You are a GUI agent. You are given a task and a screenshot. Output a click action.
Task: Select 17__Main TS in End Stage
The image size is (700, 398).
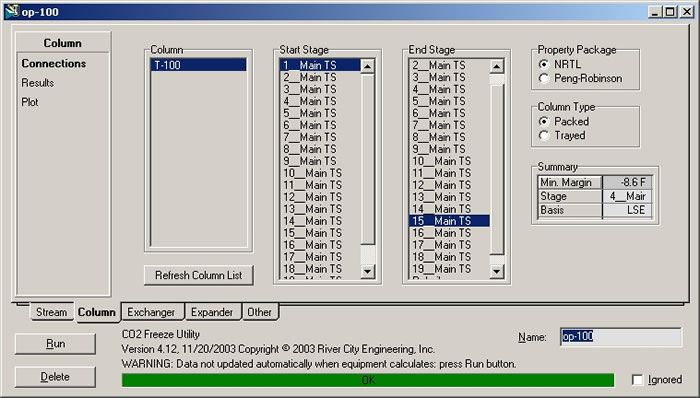coord(449,245)
